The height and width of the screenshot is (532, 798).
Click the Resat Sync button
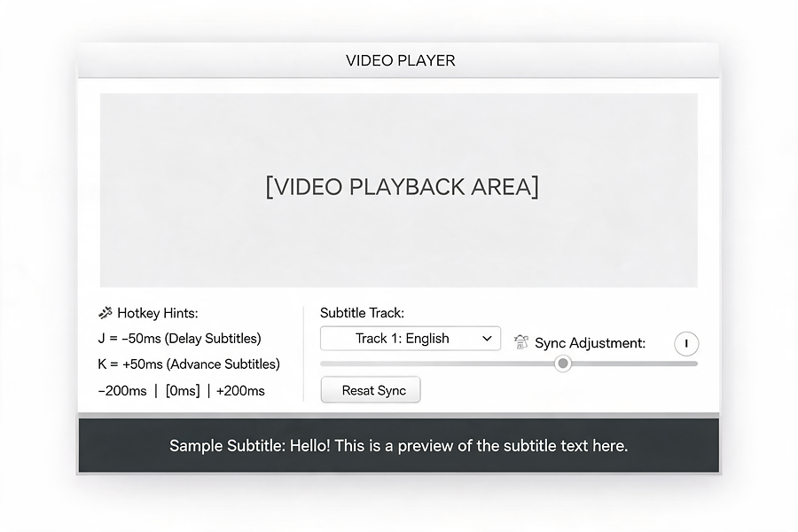(x=371, y=390)
